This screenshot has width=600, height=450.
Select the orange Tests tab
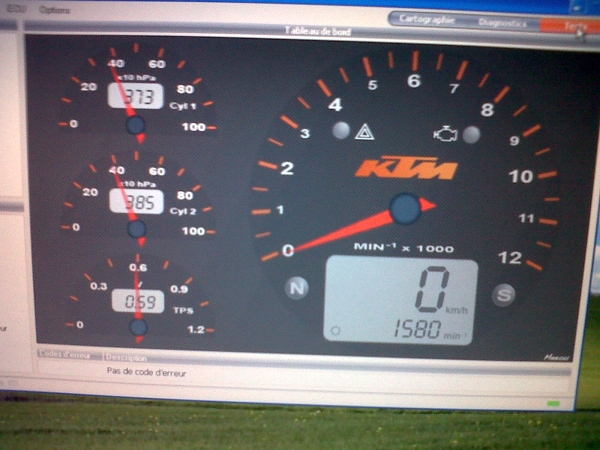[570, 26]
